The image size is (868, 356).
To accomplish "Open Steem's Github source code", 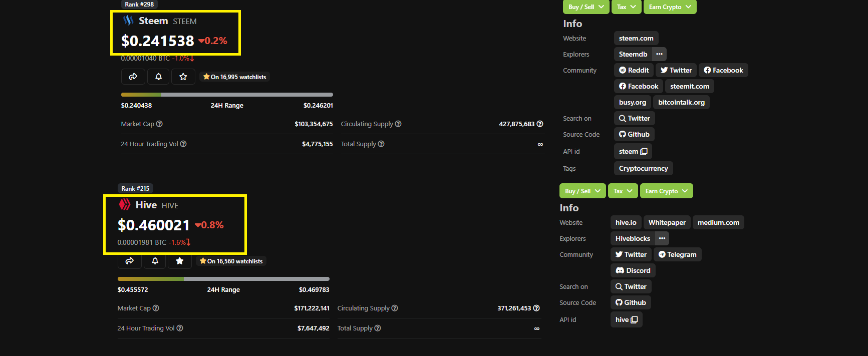I will click(x=634, y=134).
